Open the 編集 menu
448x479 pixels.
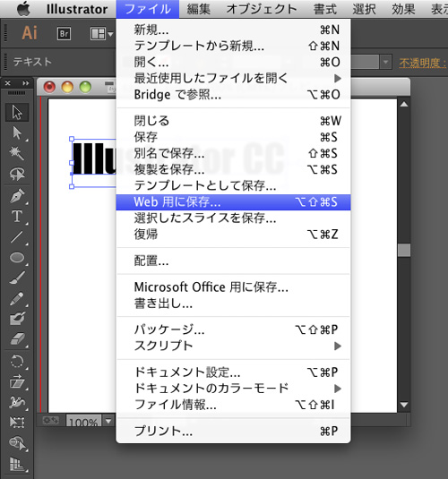pos(199,9)
